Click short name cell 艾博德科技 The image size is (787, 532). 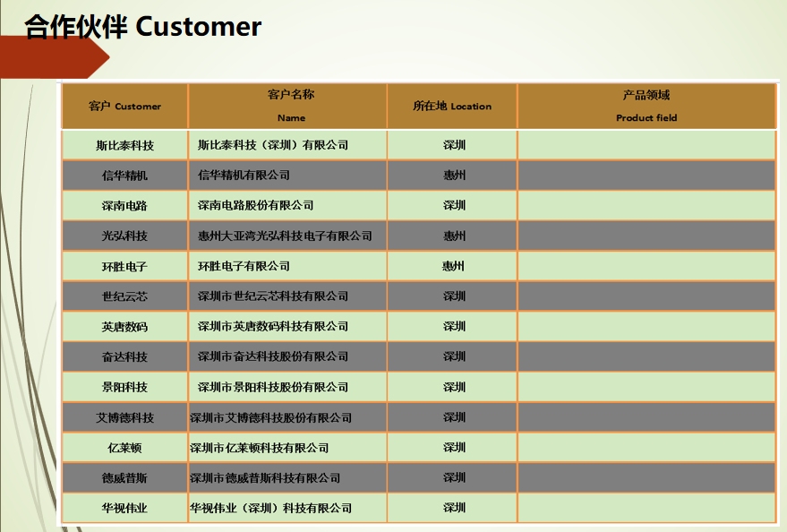pos(125,417)
